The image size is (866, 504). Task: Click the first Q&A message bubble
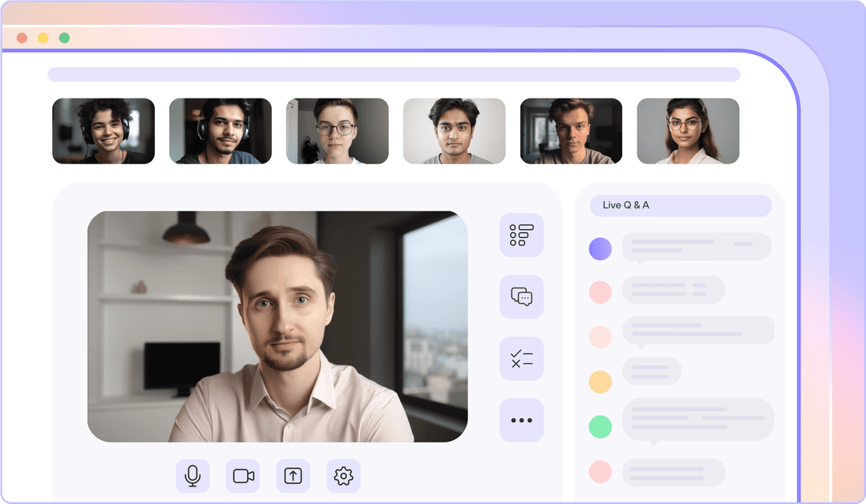[x=696, y=246]
